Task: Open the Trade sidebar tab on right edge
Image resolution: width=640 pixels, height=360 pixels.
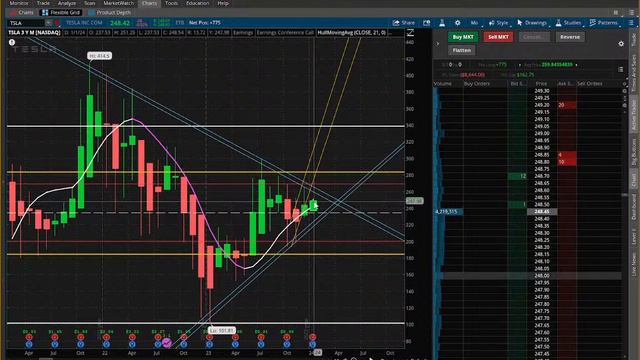Action: coord(634,40)
